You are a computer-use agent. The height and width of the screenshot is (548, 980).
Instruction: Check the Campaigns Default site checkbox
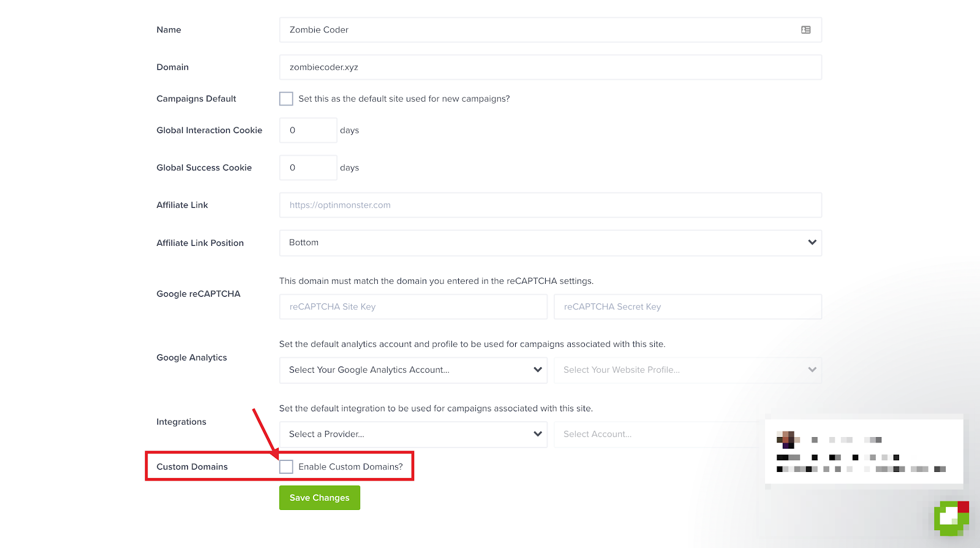tap(286, 99)
